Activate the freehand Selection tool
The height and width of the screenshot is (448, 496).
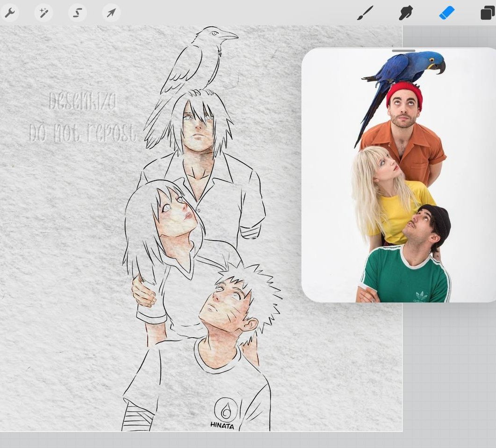(77, 13)
